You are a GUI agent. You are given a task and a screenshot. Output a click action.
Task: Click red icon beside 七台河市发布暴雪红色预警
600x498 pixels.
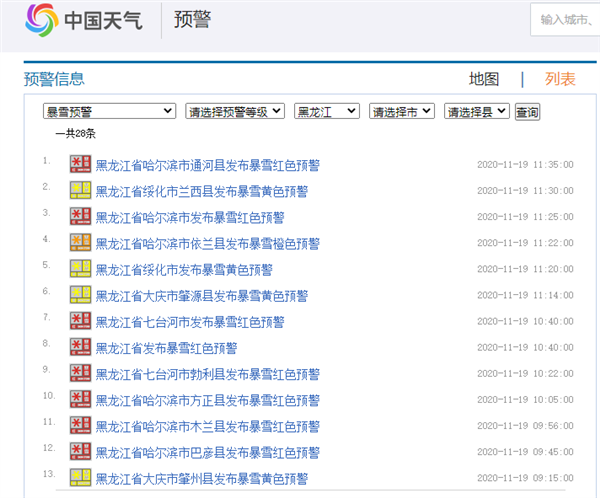[80, 321]
